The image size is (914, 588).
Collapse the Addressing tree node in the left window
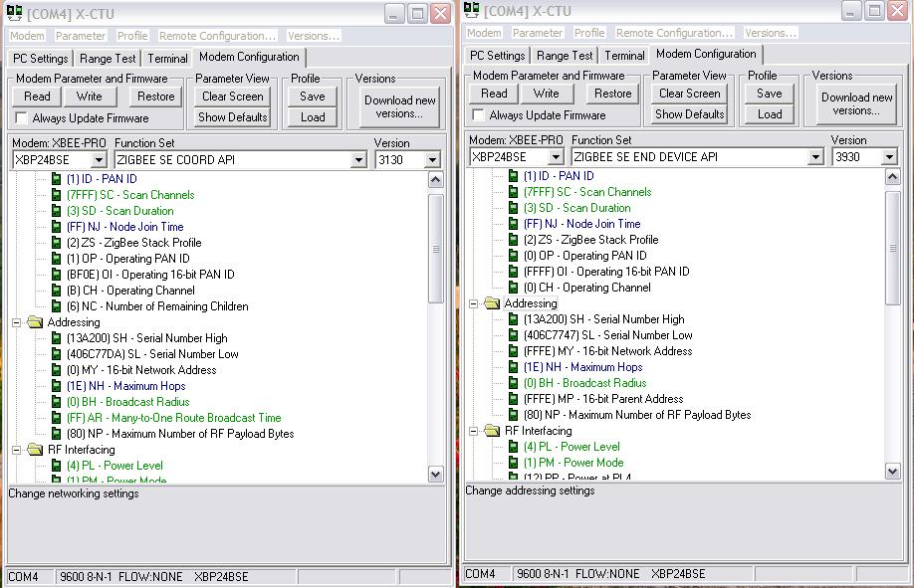[17, 322]
